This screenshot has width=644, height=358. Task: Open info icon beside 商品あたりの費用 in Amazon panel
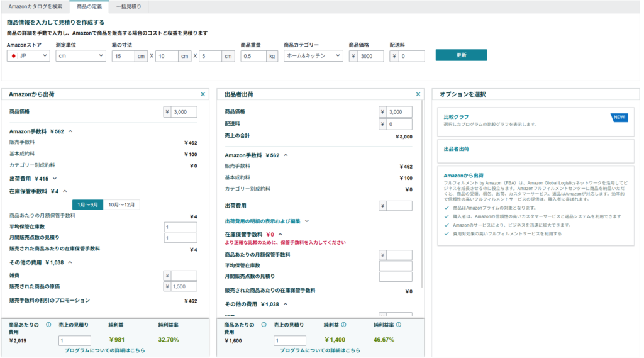48,325
